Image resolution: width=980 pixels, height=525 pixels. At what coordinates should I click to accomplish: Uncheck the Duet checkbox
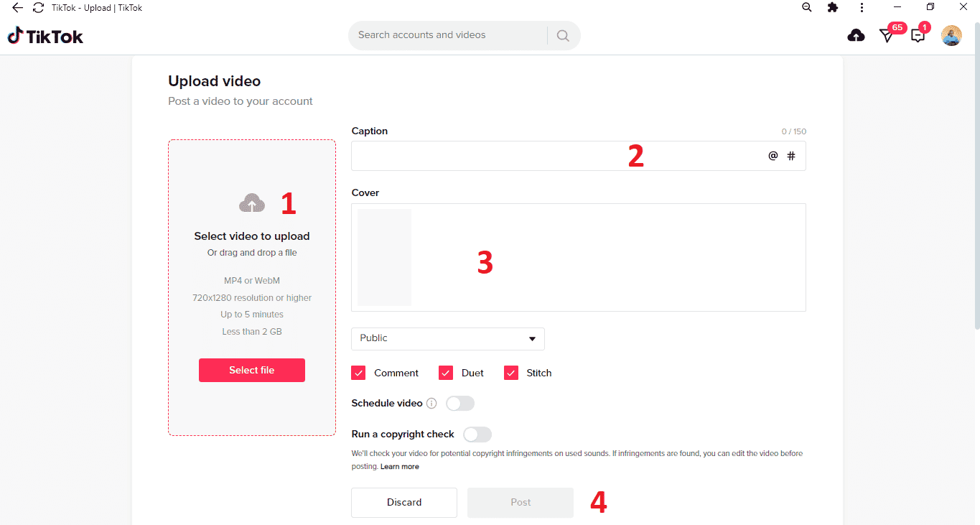pos(446,373)
